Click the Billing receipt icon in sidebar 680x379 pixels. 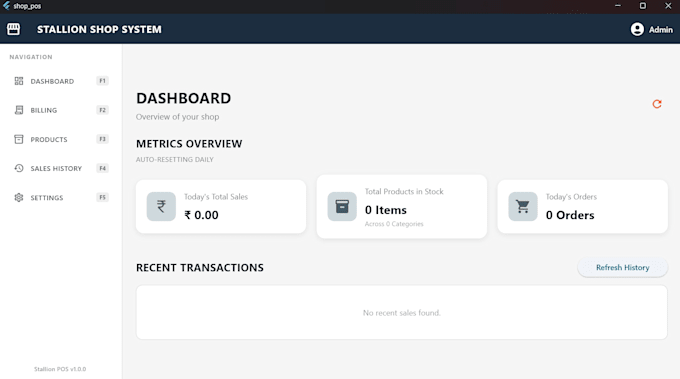(19, 110)
